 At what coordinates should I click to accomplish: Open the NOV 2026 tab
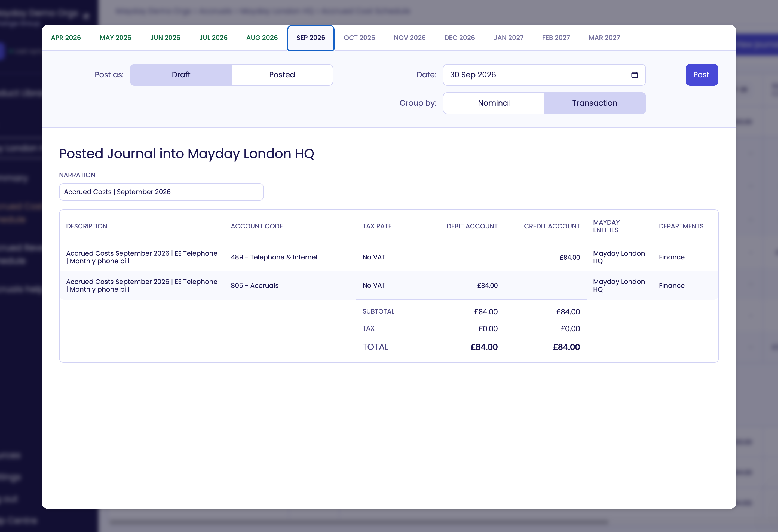[410, 38]
